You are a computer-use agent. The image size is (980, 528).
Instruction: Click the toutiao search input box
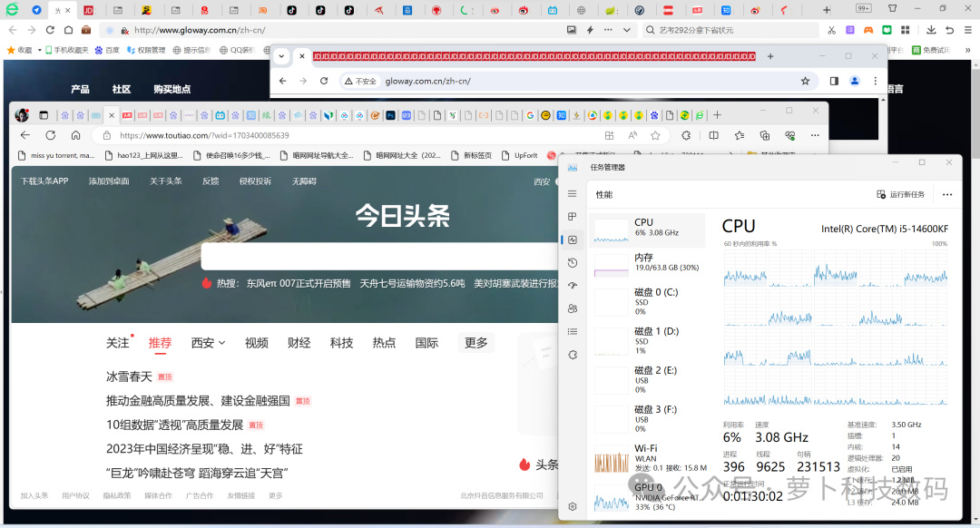pos(379,256)
